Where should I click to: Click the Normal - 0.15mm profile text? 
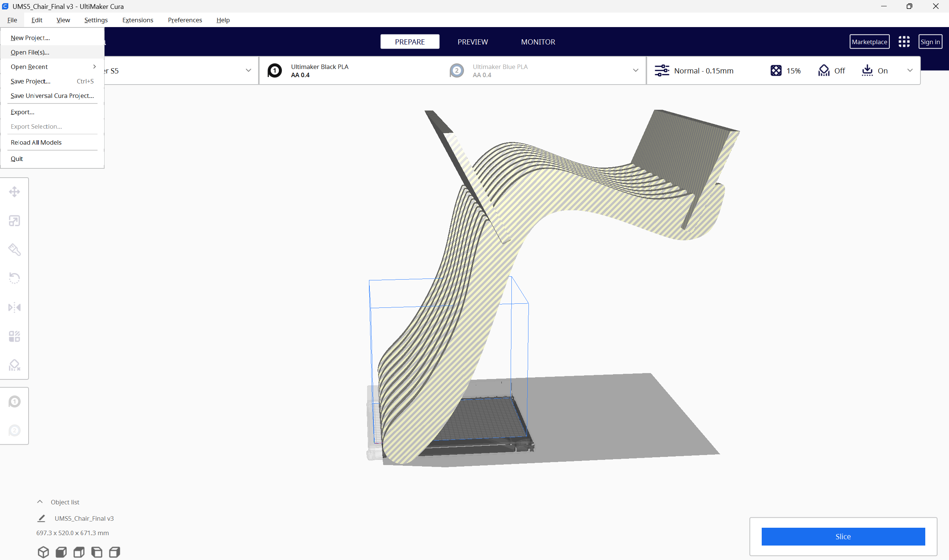tap(704, 70)
